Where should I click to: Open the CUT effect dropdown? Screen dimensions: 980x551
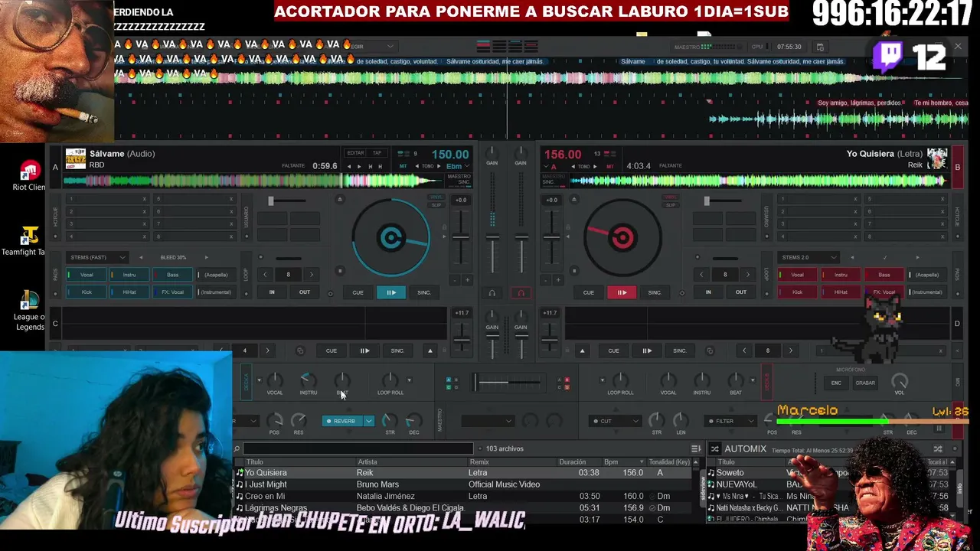click(616, 421)
